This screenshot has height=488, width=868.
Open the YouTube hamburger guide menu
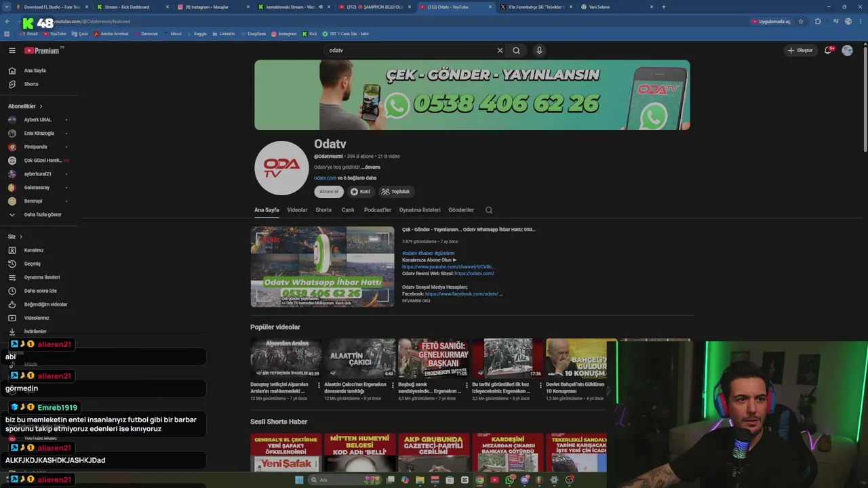[x=12, y=50]
